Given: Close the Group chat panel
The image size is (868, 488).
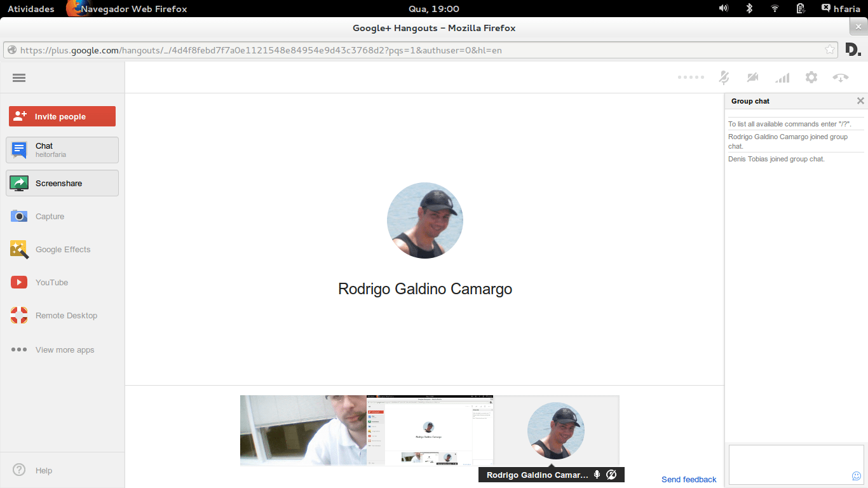Looking at the screenshot, I should (860, 101).
